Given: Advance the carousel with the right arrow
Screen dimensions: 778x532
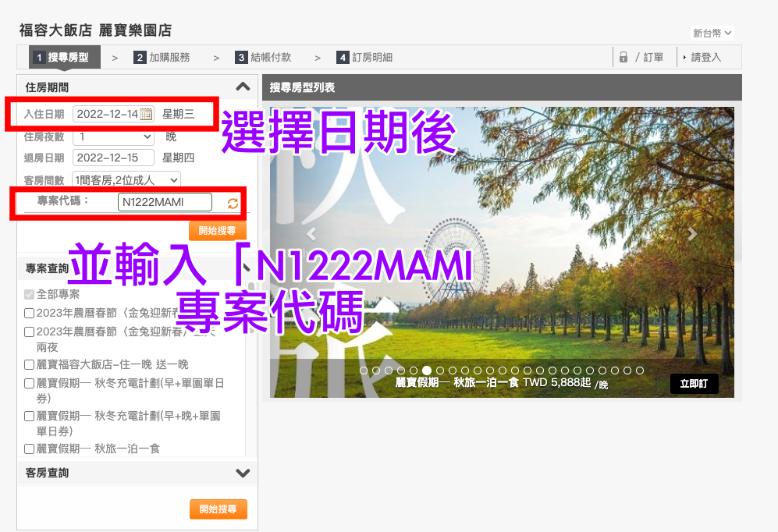Looking at the screenshot, I should click(x=691, y=233).
